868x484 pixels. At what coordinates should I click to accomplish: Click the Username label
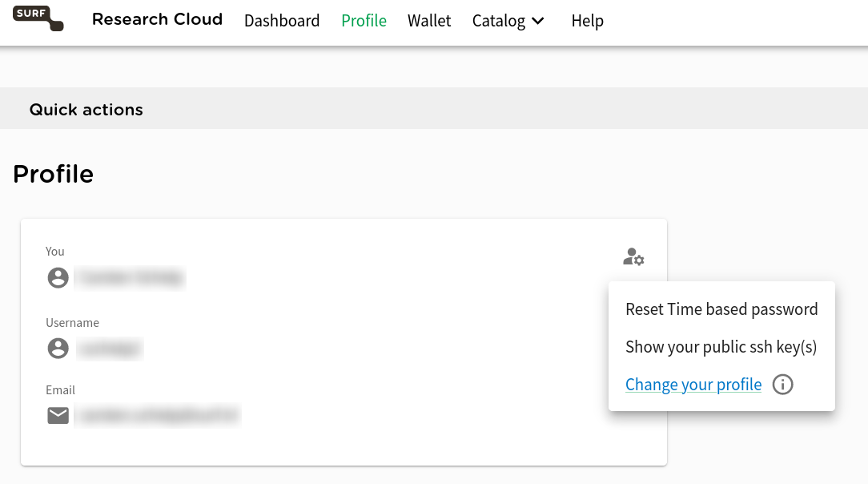(x=73, y=323)
